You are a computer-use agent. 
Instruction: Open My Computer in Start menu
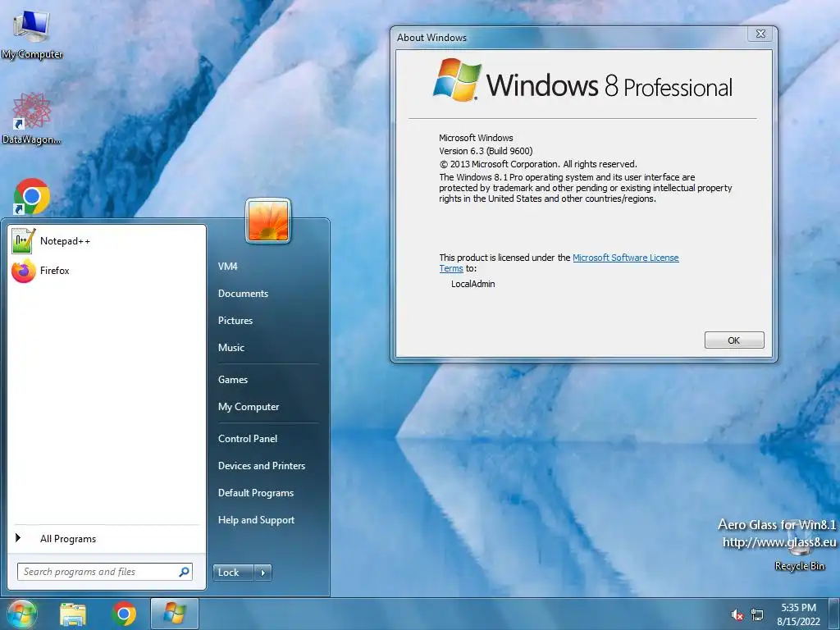pos(249,407)
